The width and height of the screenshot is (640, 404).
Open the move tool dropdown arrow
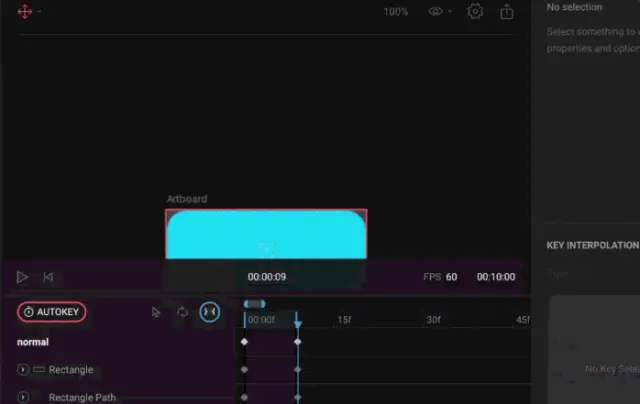pyautogui.click(x=40, y=11)
